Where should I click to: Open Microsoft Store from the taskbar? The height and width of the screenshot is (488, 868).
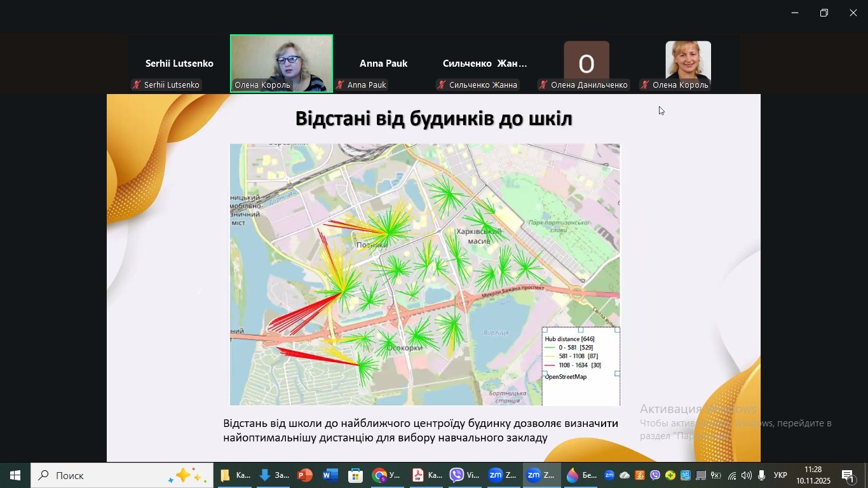tap(356, 475)
